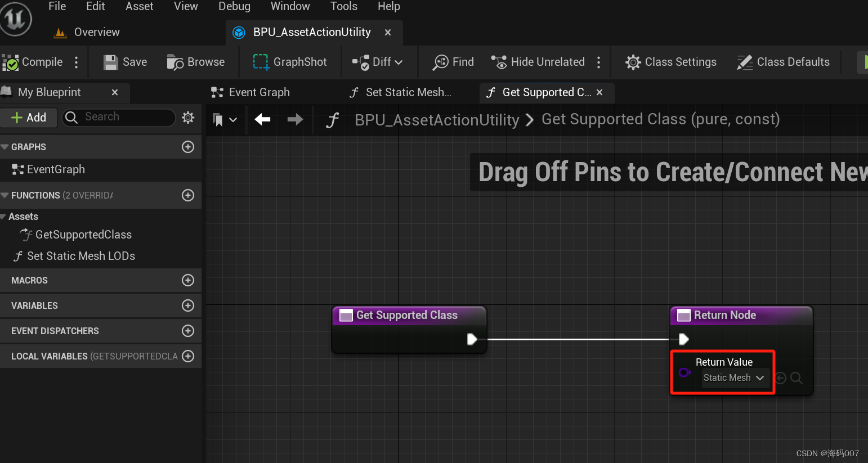Select Set Static Mesh LODs function

tap(75, 256)
